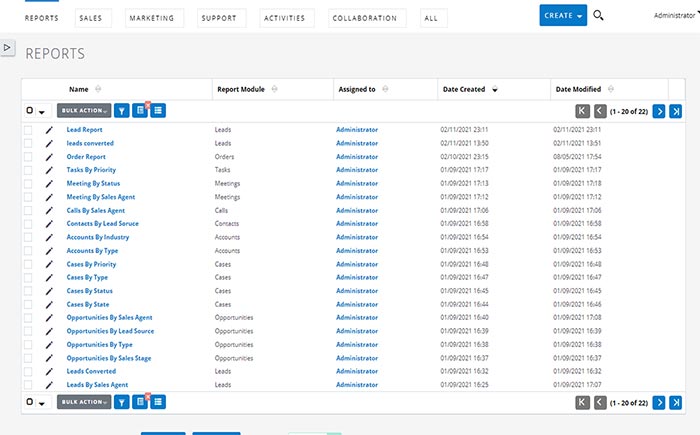Screen dimensions: 700x435
Task: Go to last page in top pagination
Action: [676, 111]
